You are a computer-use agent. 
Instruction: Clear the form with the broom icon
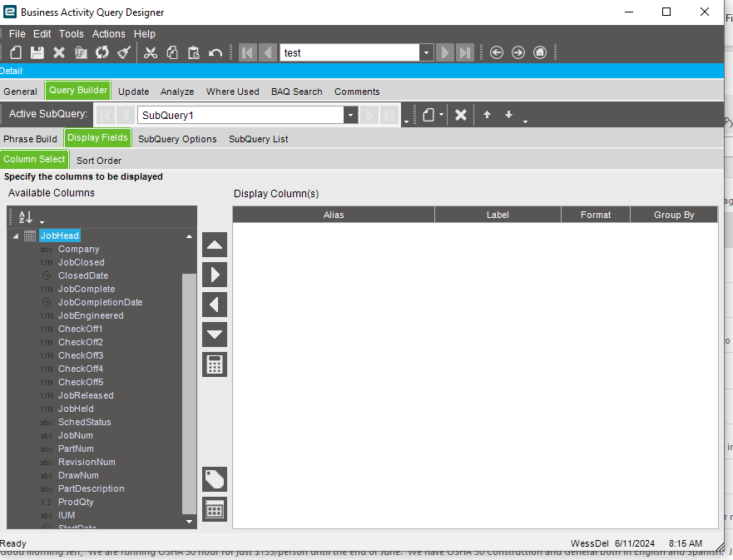pos(124,52)
